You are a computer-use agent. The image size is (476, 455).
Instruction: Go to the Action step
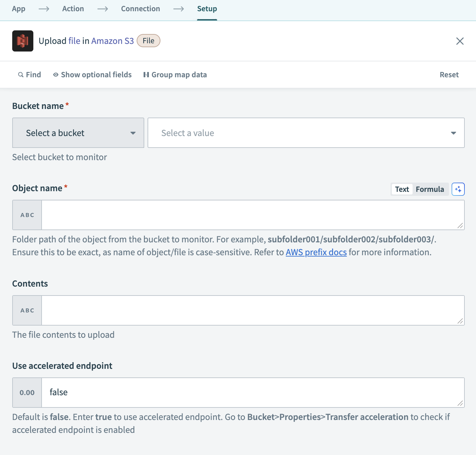[x=73, y=9]
